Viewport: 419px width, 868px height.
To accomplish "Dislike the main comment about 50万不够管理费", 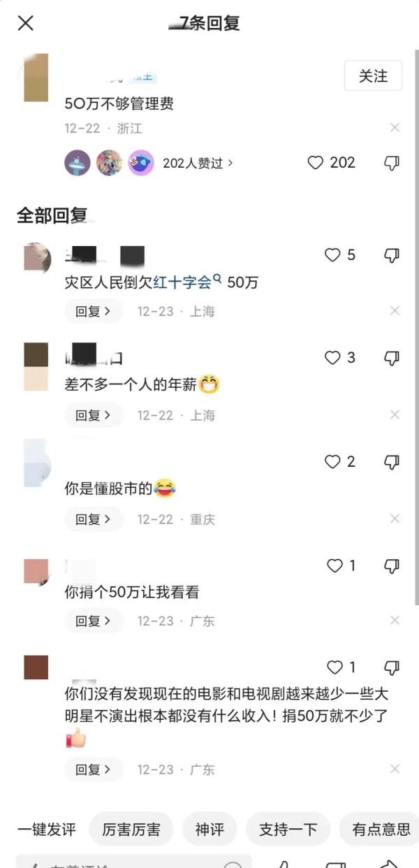I will coord(392,163).
